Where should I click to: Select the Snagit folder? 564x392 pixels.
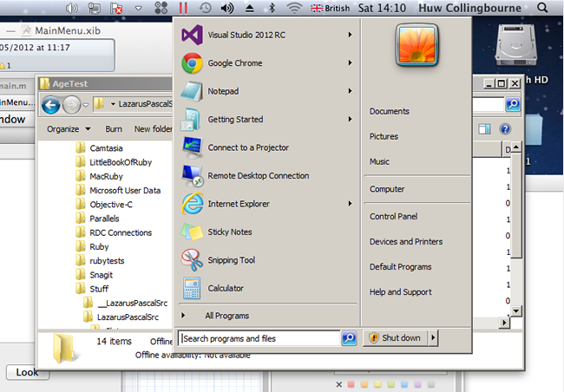pos(95,275)
